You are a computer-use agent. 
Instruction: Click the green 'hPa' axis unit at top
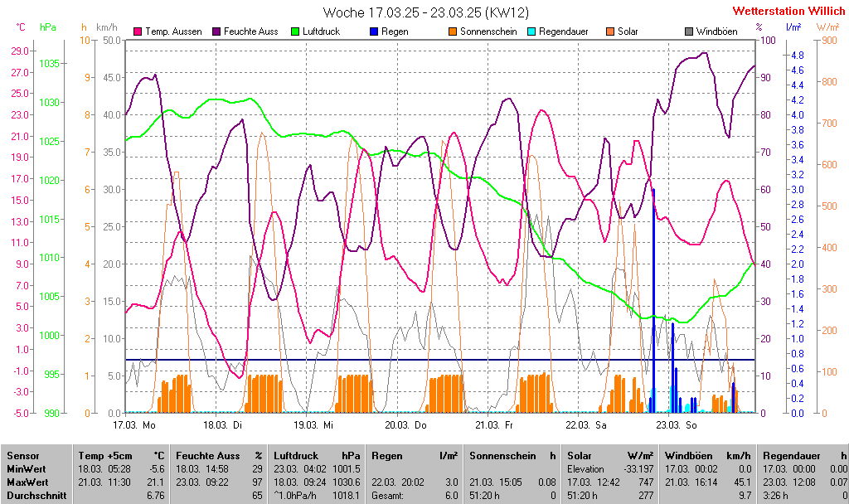tap(48, 27)
